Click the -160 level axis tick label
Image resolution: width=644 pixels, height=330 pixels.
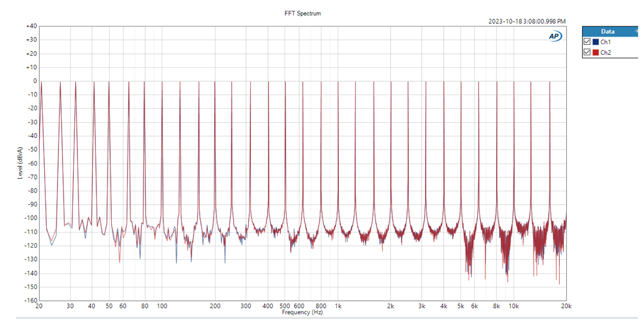pos(31,301)
